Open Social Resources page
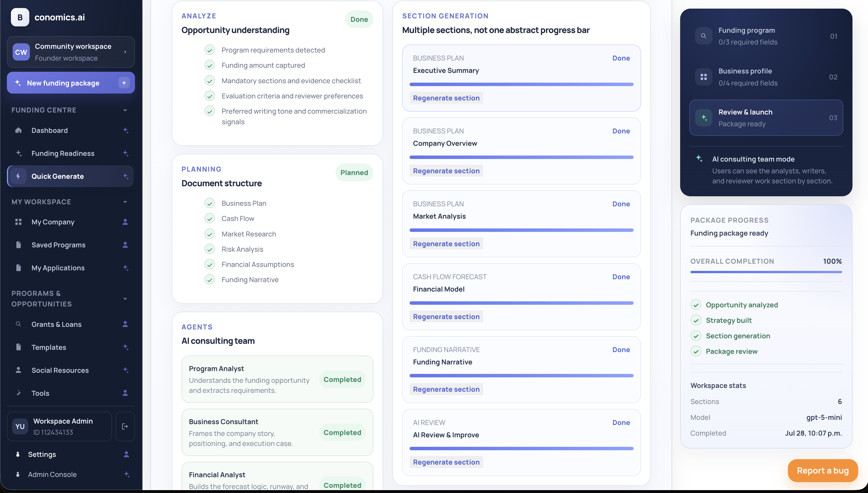The image size is (868, 493). click(x=70, y=370)
